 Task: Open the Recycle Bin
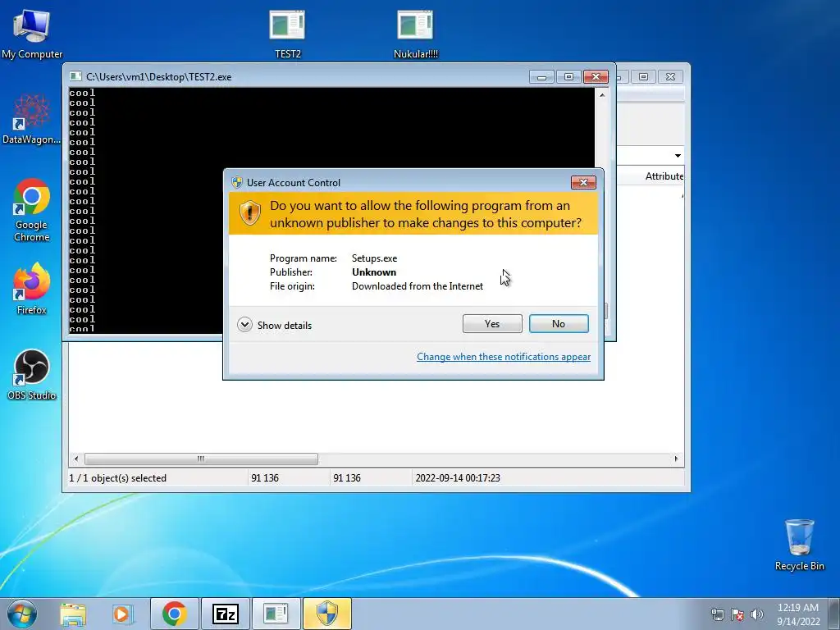[x=799, y=545]
